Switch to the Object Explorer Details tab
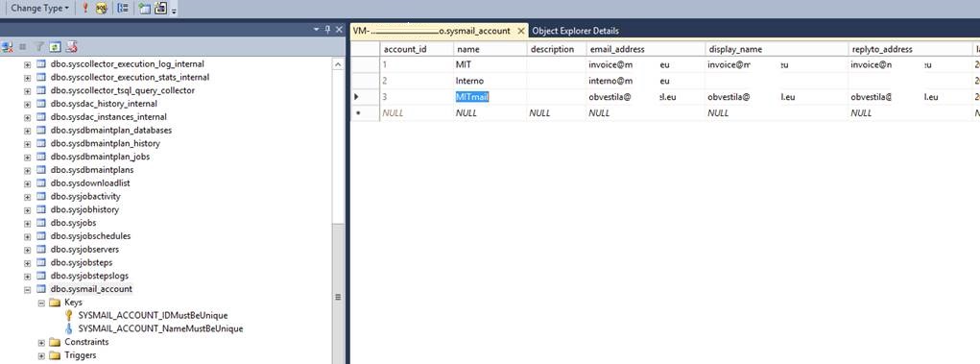The height and width of the screenshot is (364, 980). [x=576, y=31]
